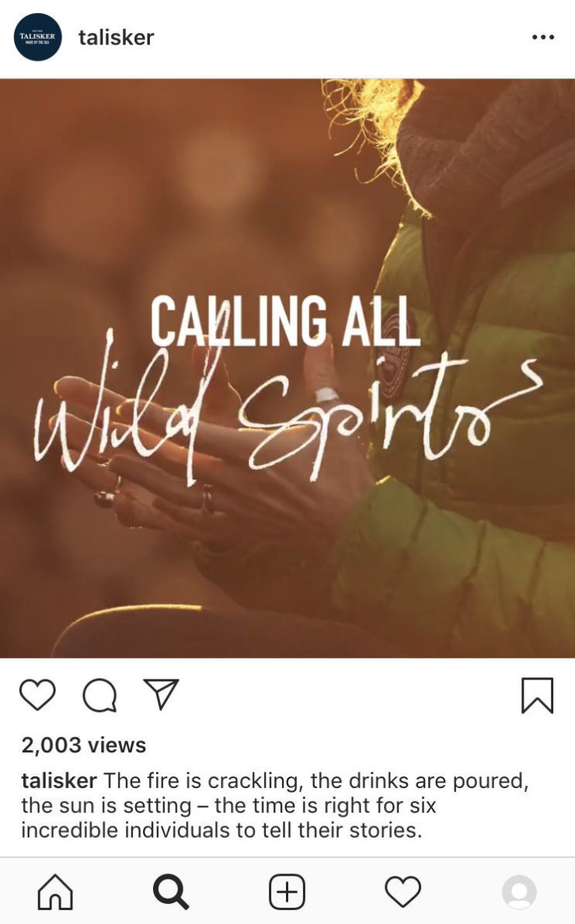This screenshot has height=924, width=575.
Task: Create new post with plus icon
Action: (x=287, y=891)
